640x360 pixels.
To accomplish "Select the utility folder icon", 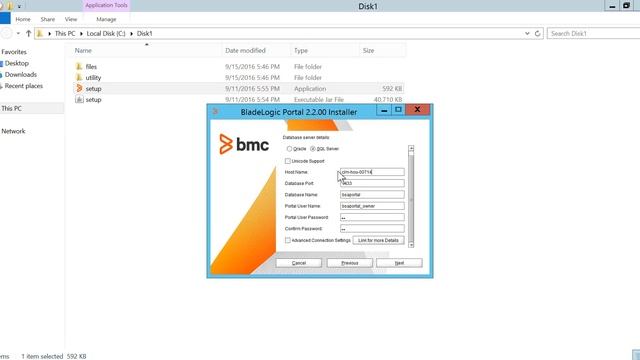I will pos(79,77).
